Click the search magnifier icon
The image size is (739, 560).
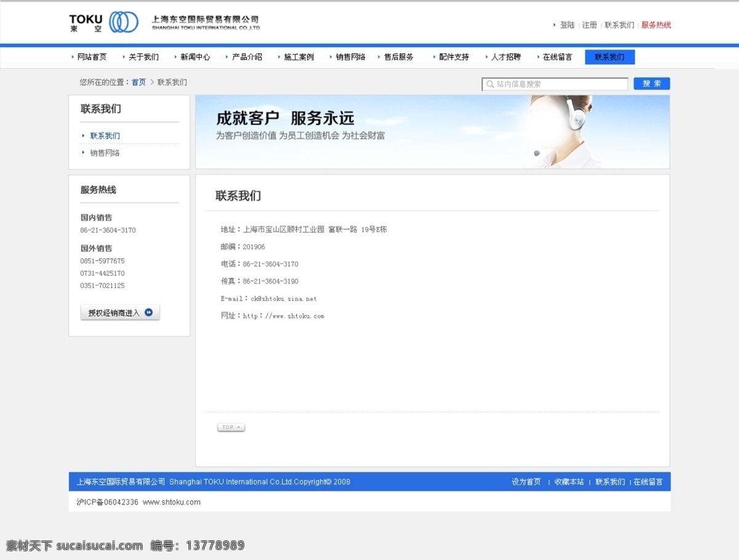490,84
